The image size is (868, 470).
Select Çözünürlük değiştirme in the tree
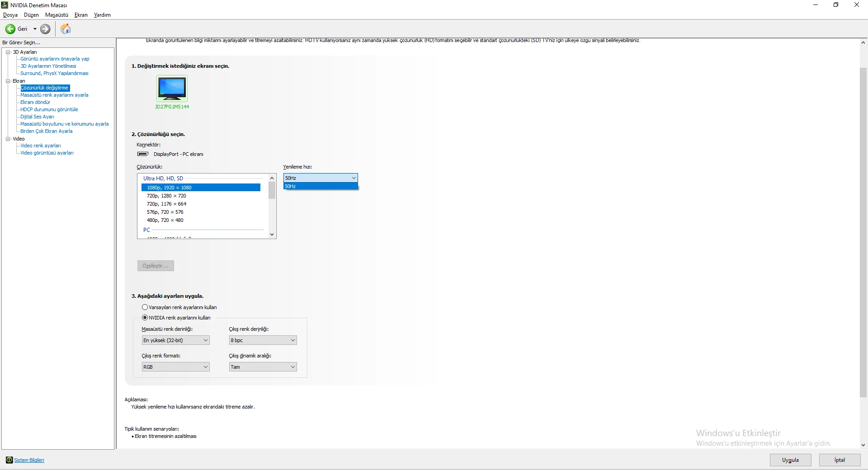[x=45, y=88]
